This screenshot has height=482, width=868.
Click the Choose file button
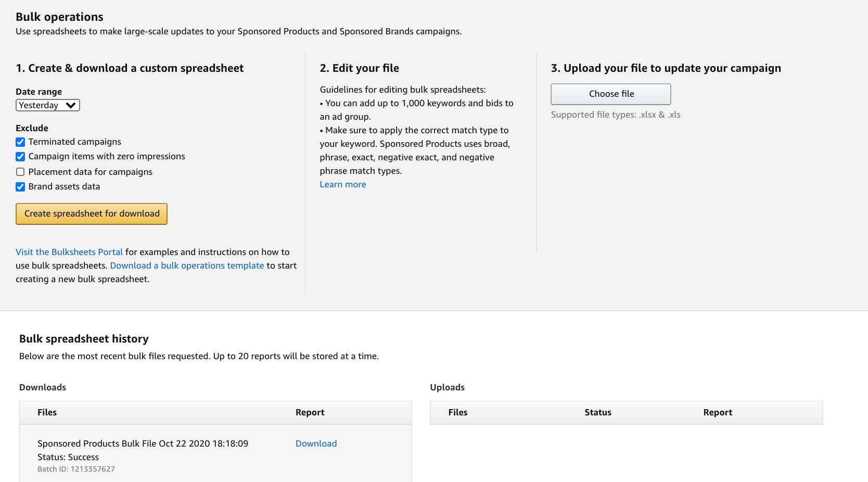point(611,94)
